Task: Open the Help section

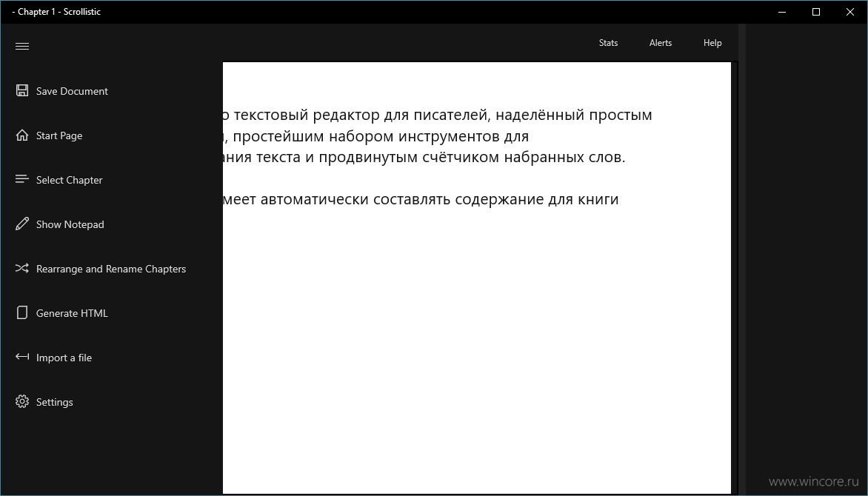Action: [x=712, y=43]
